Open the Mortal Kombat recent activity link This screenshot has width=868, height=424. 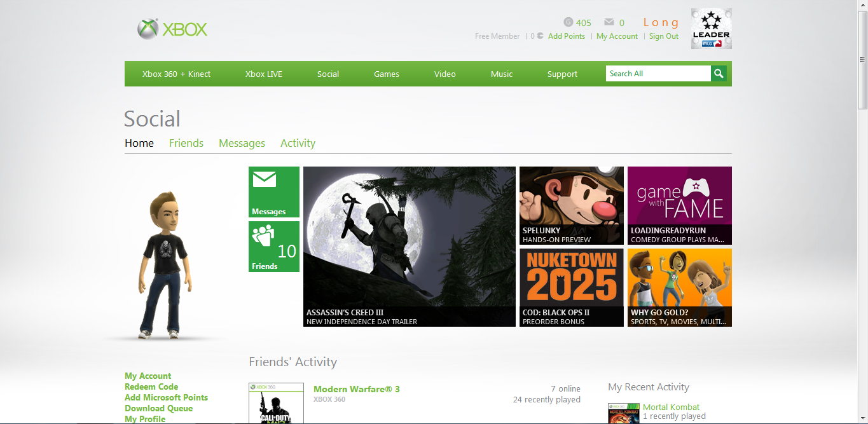[671, 407]
